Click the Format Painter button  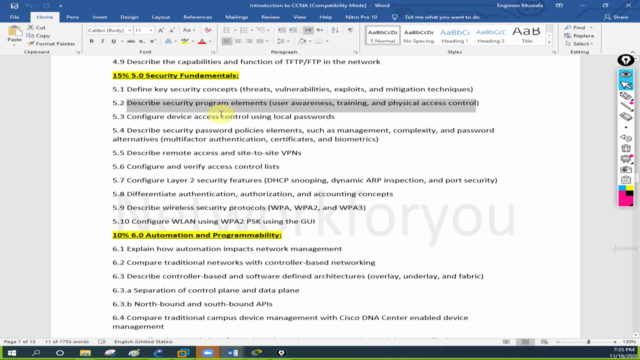pyautogui.click(x=51, y=44)
